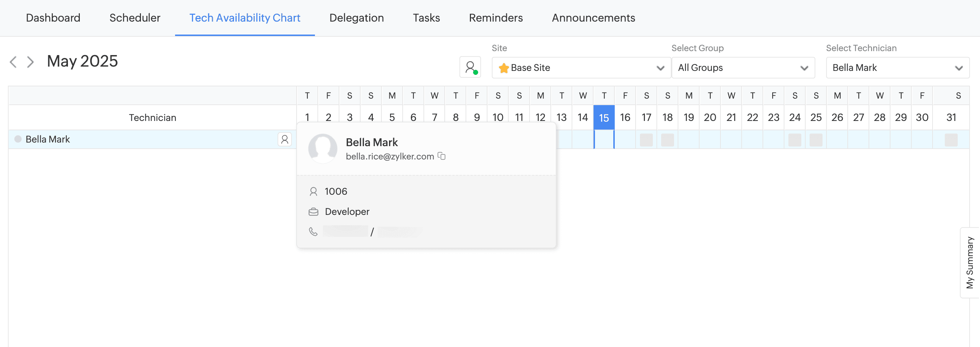Select day 15 in the calendar header

(x=604, y=118)
